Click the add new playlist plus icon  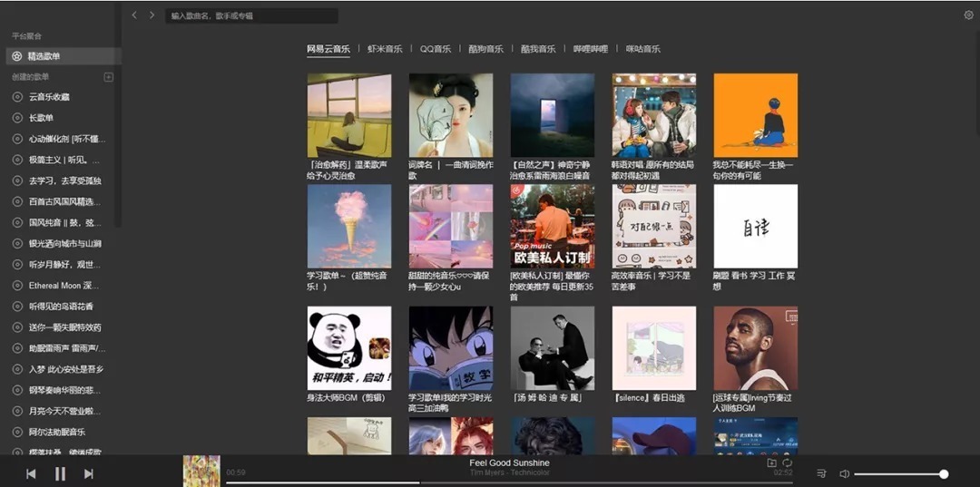point(109,77)
